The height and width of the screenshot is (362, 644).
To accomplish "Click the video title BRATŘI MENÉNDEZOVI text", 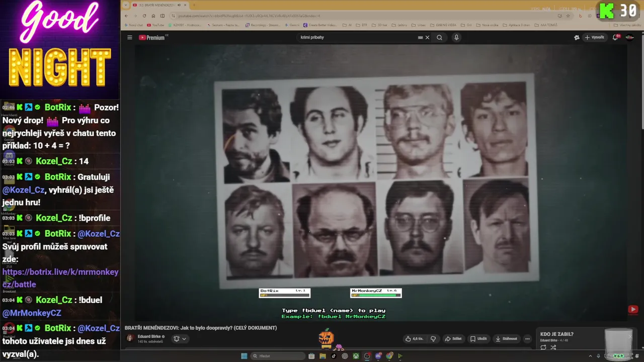I will click(200, 328).
